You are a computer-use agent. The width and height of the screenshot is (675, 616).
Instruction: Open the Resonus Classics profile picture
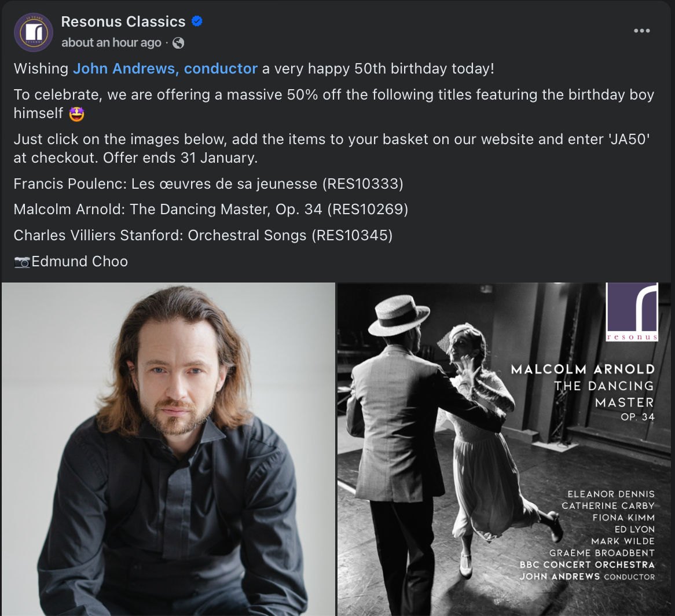click(34, 32)
